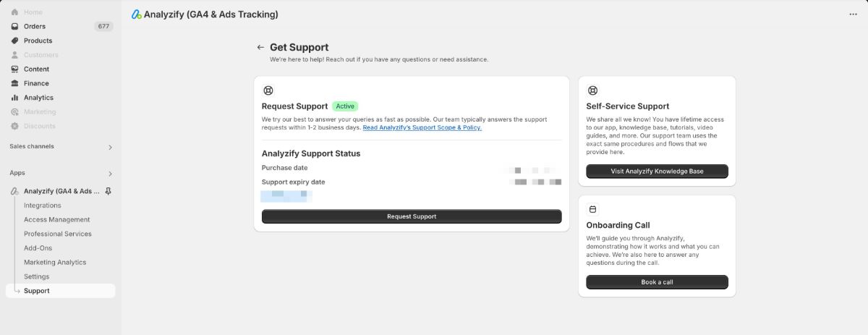
Task: Click the Request Support button
Action: pos(412,216)
